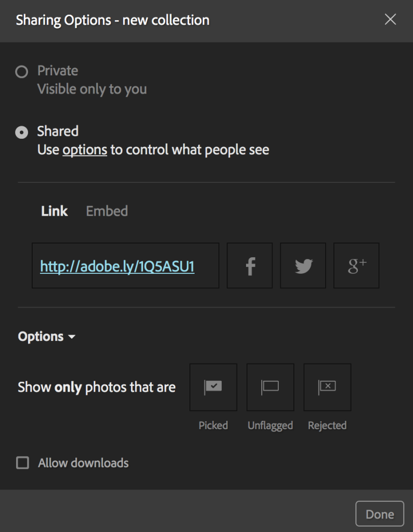The width and height of the screenshot is (413, 532).
Task: Select the Shared radio button
Action: coord(22,132)
